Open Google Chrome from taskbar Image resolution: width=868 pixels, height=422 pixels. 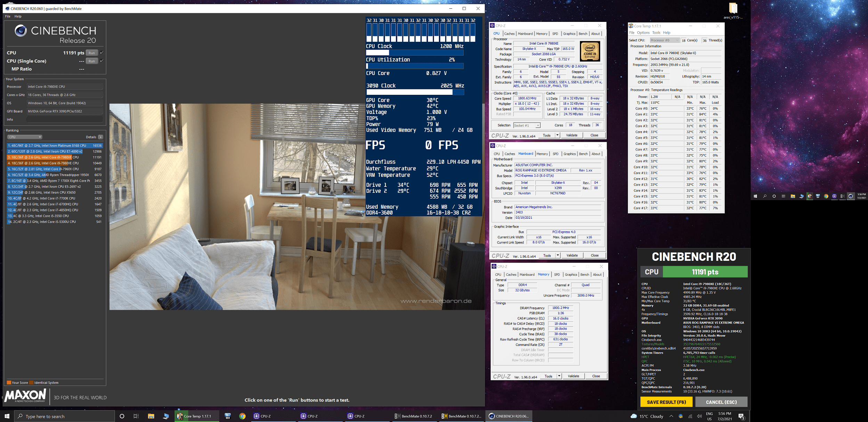click(243, 416)
